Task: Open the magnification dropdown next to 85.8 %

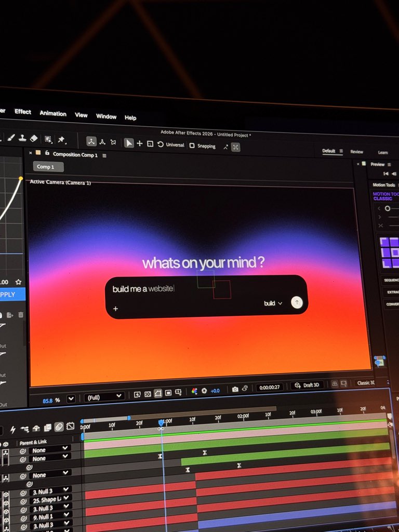Action: (x=71, y=398)
